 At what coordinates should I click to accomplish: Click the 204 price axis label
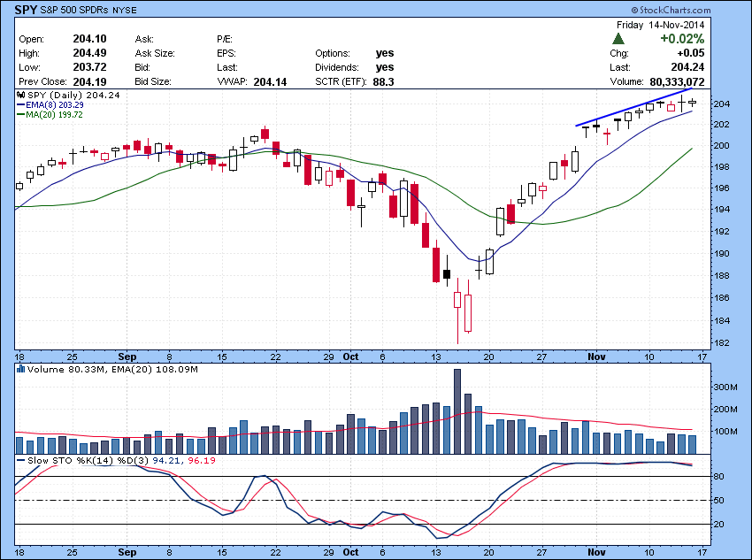723,104
